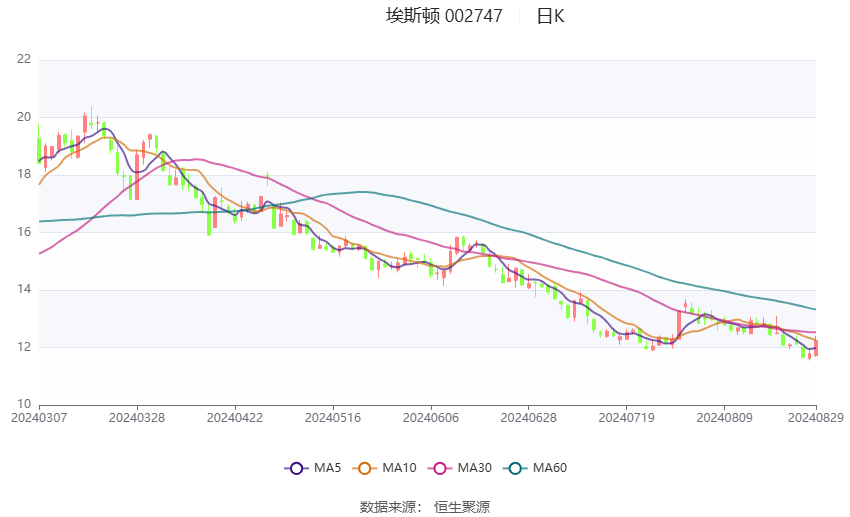The height and width of the screenshot is (517, 850).
Task: Toggle the MA5 legend entry
Action: pyautogui.click(x=313, y=468)
